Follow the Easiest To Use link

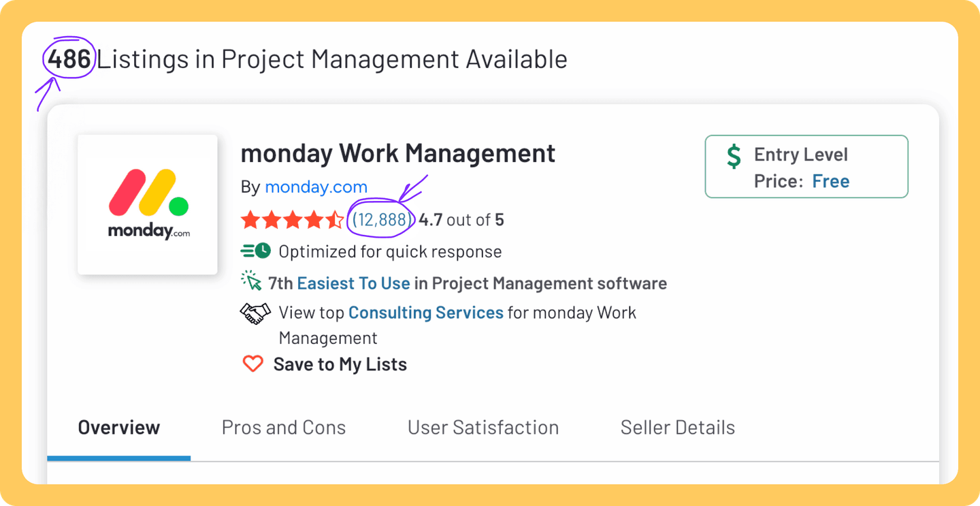pos(353,283)
